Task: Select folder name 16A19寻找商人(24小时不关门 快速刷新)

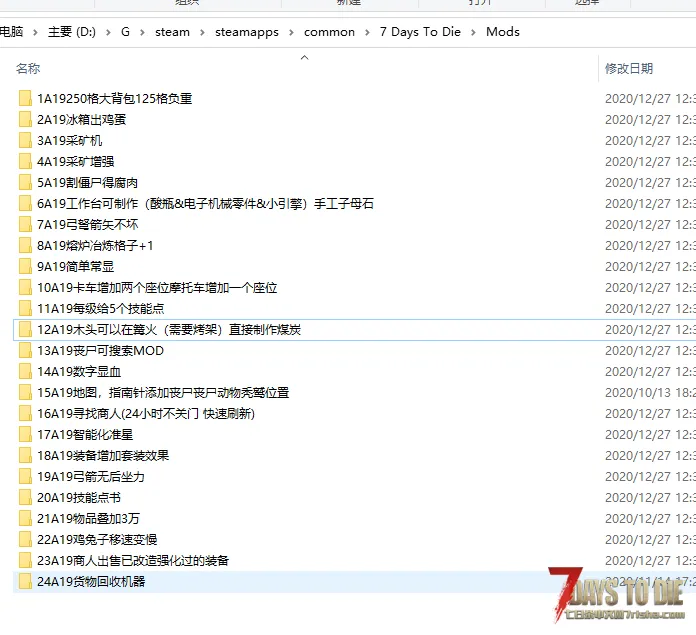Action: click(146, 414)
